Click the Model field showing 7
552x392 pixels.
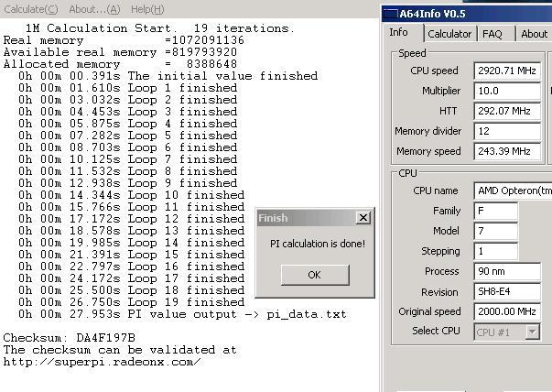[x=495, y=231]
